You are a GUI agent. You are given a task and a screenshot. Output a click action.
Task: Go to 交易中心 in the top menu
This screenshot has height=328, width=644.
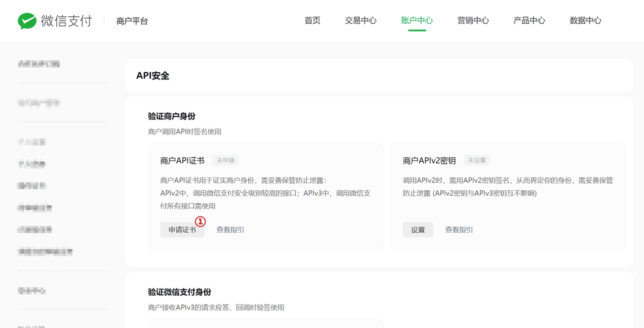[x=361, y=20]
